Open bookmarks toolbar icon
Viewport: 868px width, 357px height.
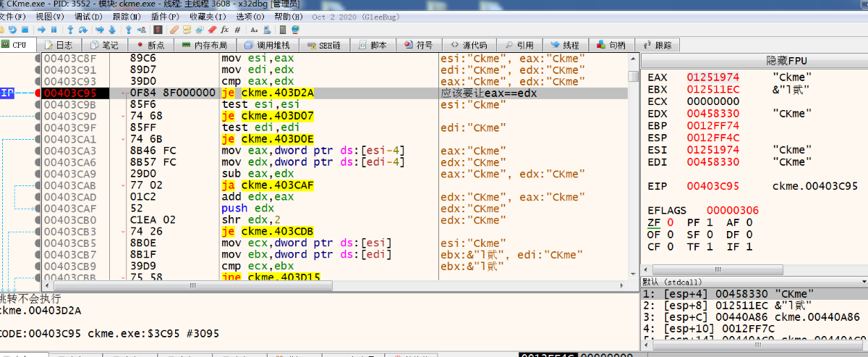pos(212,30)
